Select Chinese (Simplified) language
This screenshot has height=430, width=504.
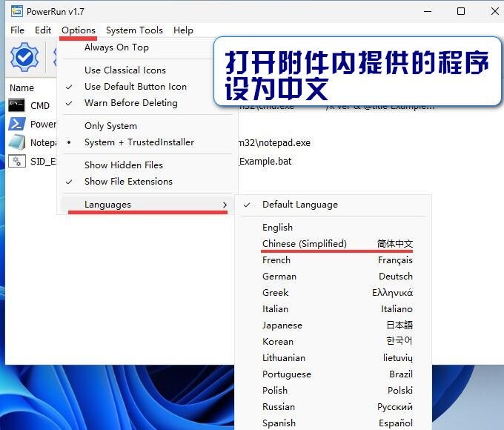[x=333, y=244]
